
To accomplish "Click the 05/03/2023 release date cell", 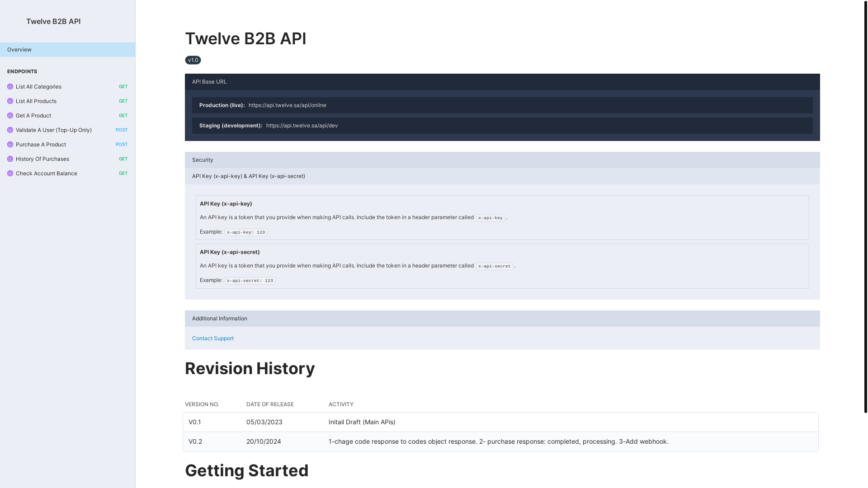I will click(x=264, y=422).
